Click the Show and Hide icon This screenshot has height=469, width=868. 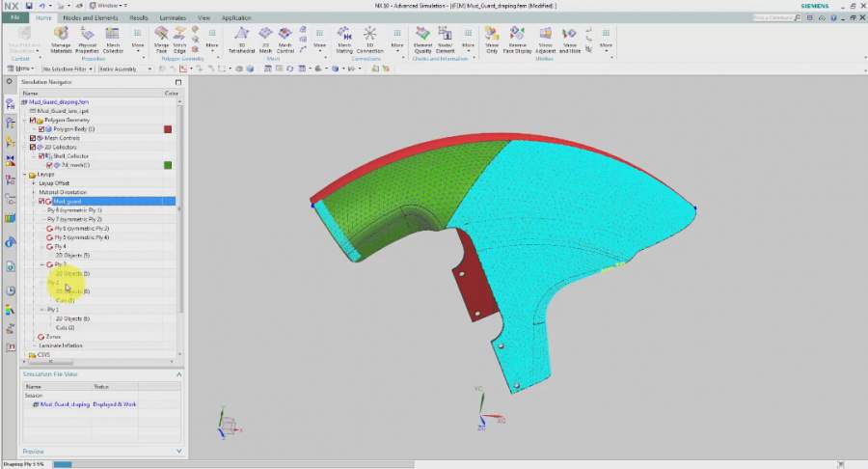(570, 41)
